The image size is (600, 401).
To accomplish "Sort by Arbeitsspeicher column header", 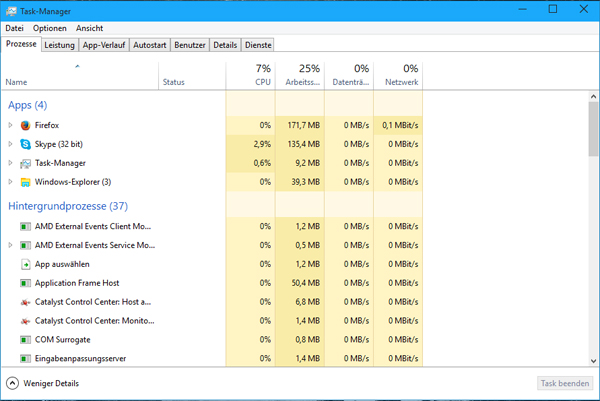I will tap(300, 76).
